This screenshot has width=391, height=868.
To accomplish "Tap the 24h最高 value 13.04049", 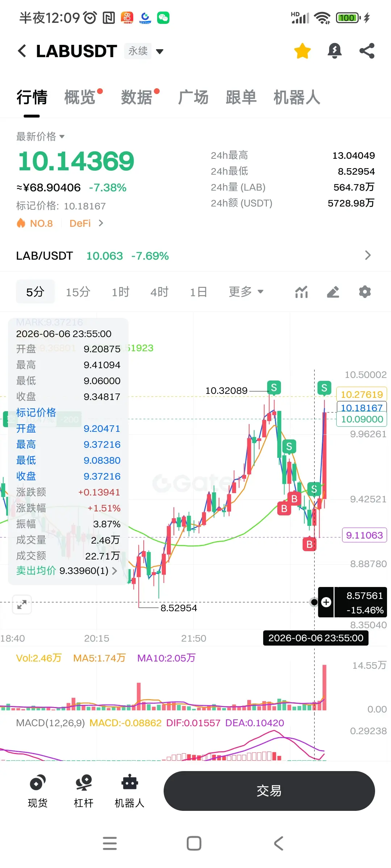I will coord(353,156).
